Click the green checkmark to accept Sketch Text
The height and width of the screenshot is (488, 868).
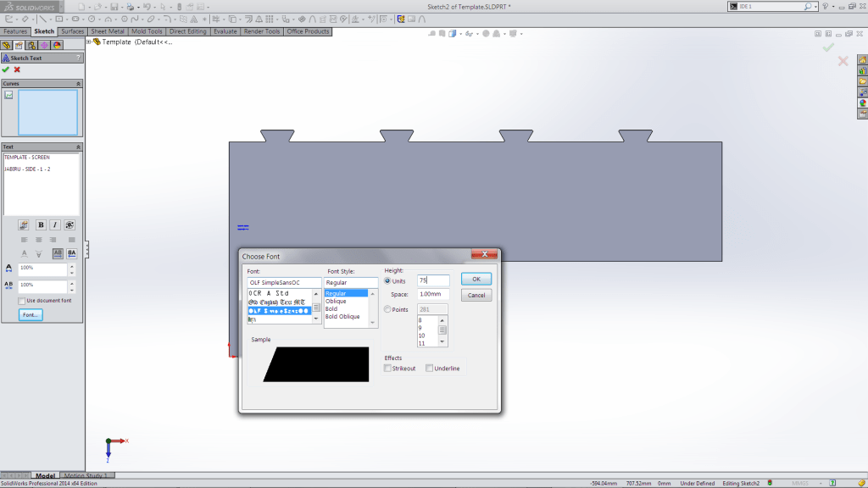[6, 69]
